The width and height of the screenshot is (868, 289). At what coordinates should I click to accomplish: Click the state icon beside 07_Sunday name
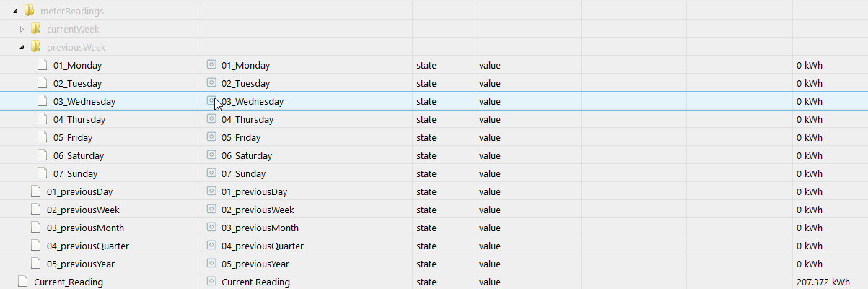click(x=211, y=173)
